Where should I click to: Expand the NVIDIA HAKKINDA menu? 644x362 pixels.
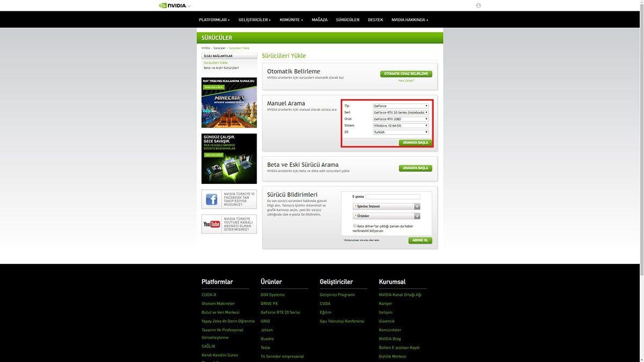[x=409, y=19]
